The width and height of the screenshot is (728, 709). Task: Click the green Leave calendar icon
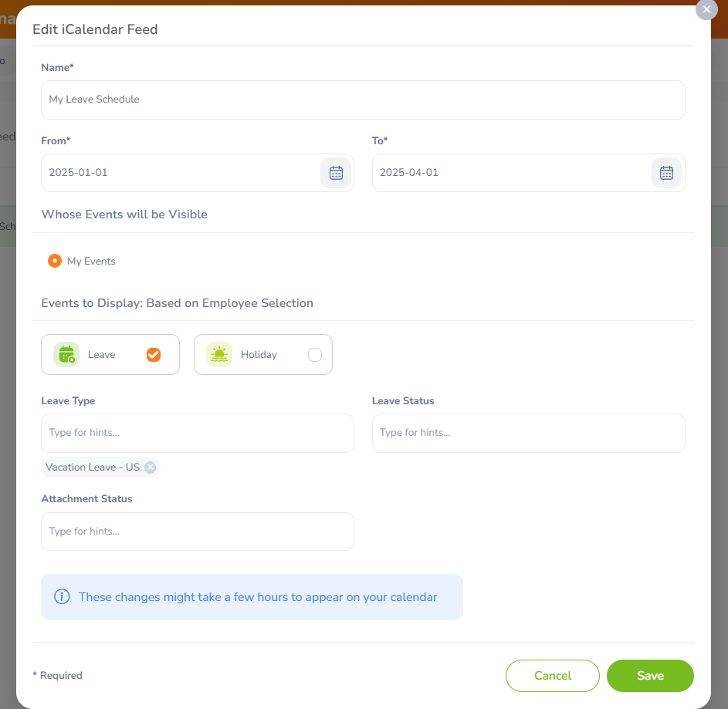[x=66, y=355]
